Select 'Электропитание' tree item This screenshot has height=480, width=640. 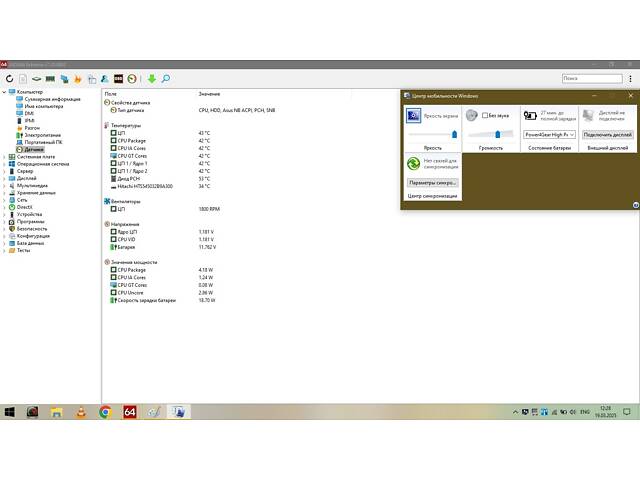tap(42, 135)
